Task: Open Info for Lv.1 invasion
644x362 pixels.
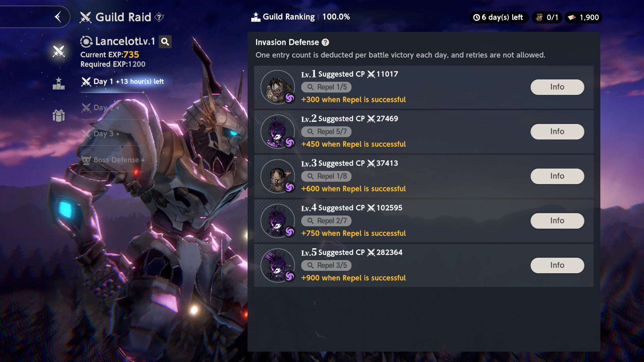Action: 557,87
